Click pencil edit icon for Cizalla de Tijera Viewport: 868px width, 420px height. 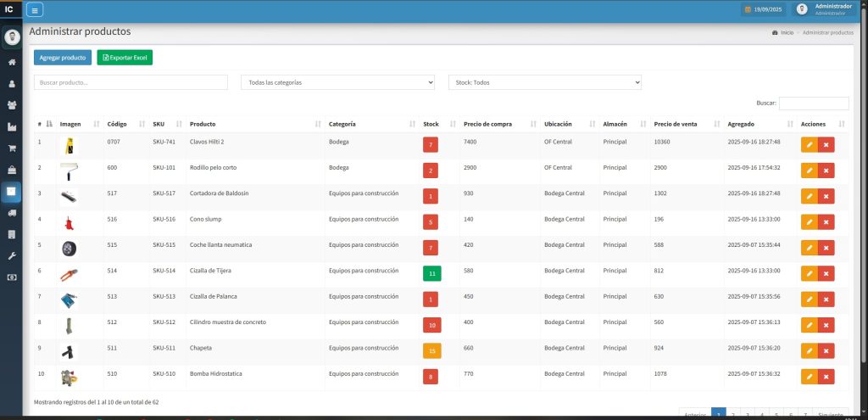(809, 274)
